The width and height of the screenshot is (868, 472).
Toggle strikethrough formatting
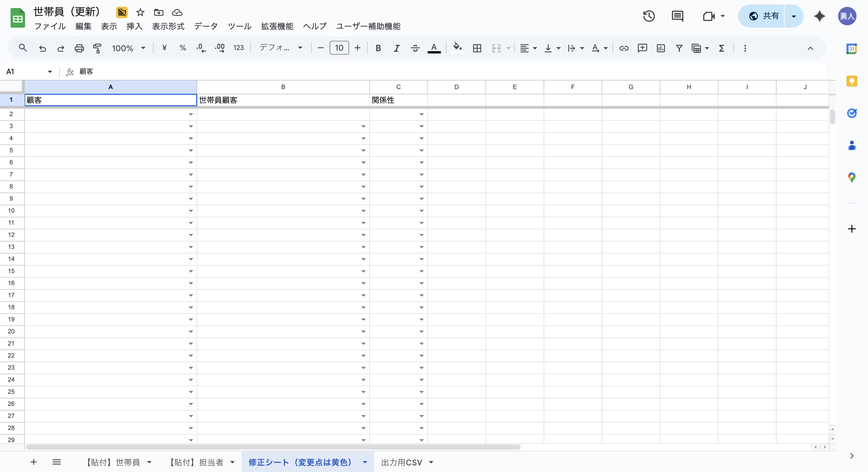[x=415, y=48]
